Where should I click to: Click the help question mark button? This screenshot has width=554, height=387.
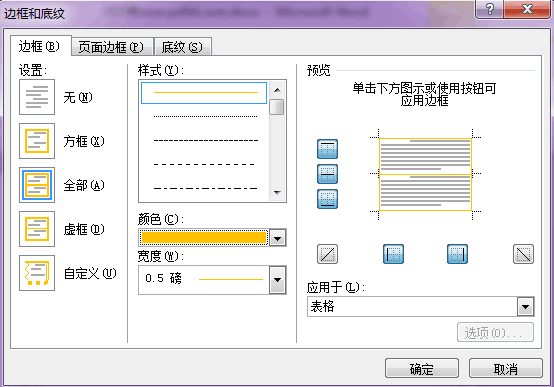tap(490, 9)
